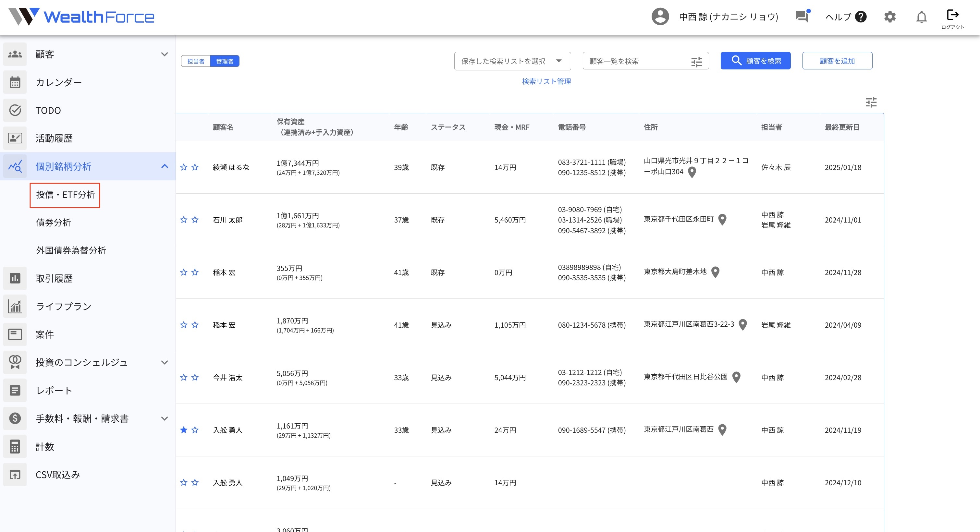Toggle filled star for 入船 勇人 1,161万円
Image resolution: width=980 pixels, height=532 pixels.
pos(184,430)
